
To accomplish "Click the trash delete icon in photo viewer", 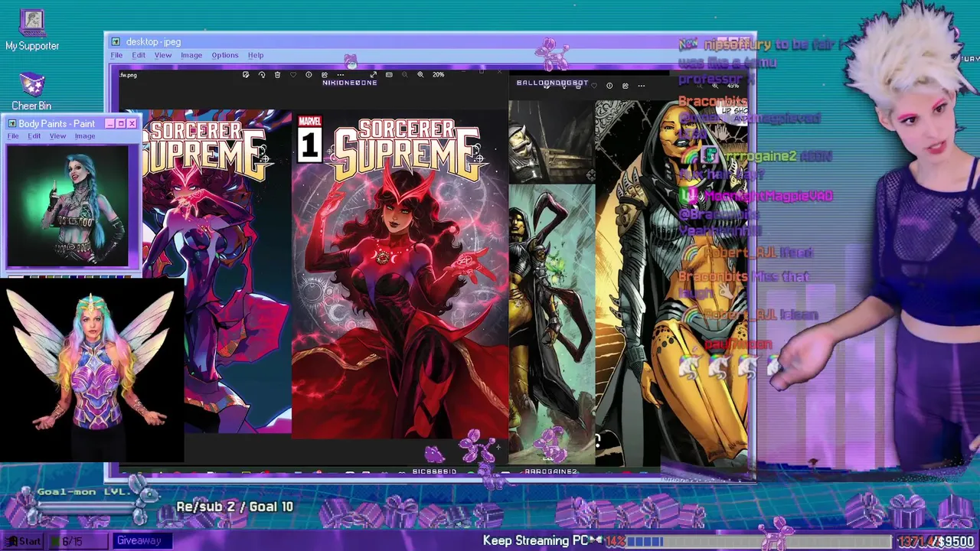I will (x=277, y=74).
